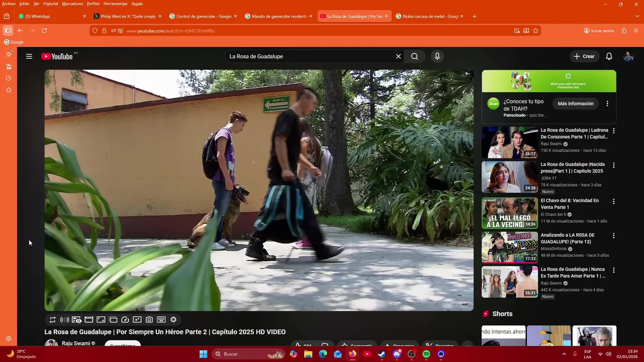Screen dimensions: 644x362
Task: Open Analizando a LA ROSA DE GUADALUPE Parte 13
Action: pyautogui.click(x=568, y=238)
